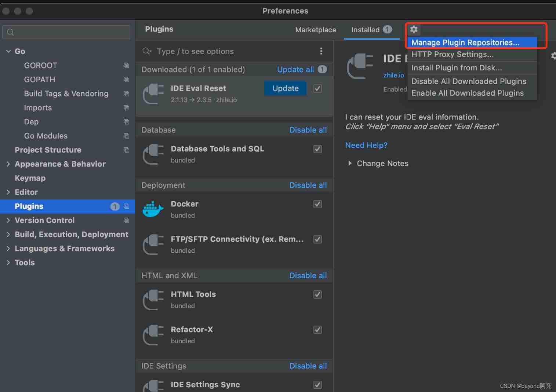Click the badge on the Plugins sidebar row
The image size is (556, 392).
point(115,206)
